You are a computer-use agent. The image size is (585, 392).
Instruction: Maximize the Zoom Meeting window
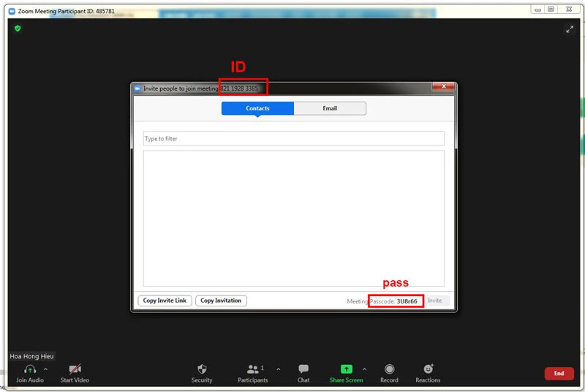tap(551, 10)
